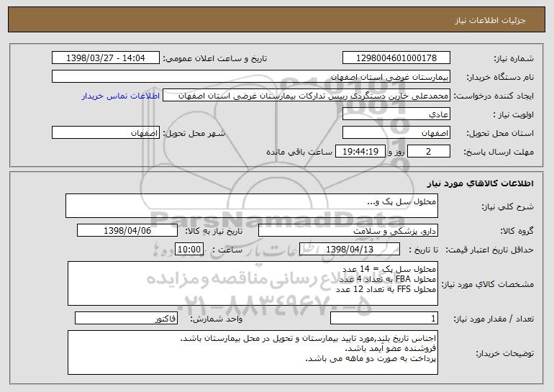The height and width of the screenshot is (392, 554).
Task: Click the شرح کلی نیاز text box
Action: (x=252, y=206)
